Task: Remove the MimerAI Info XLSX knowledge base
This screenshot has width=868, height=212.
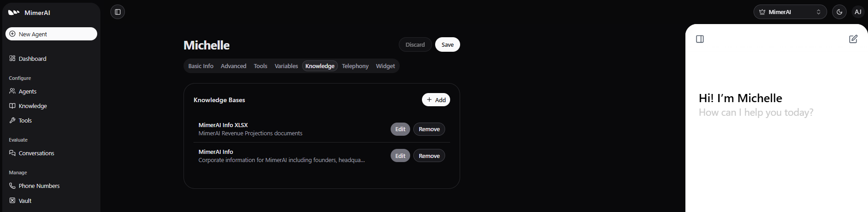Action: pos(429,129)
